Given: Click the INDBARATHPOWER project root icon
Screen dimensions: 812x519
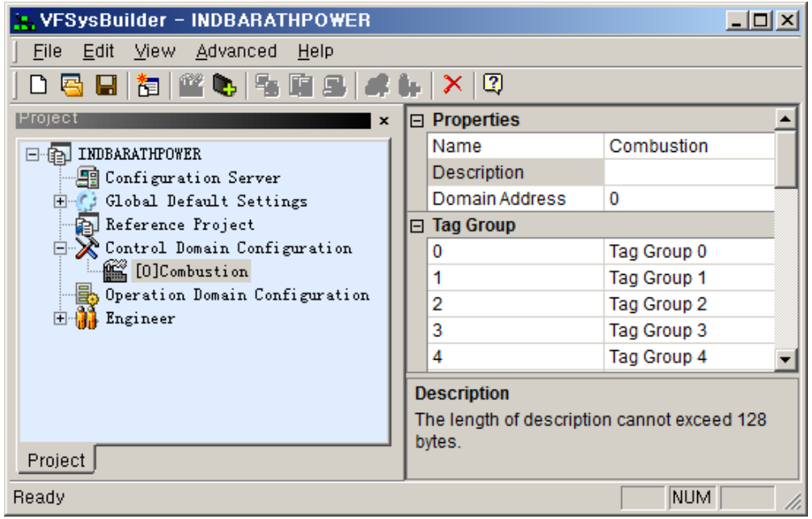Looking at the screenshot, I should pos(59,154).
